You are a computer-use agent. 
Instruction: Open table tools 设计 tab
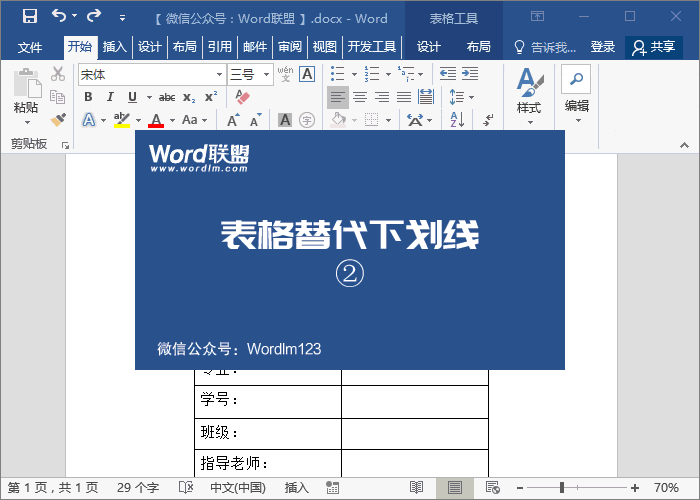429,46
